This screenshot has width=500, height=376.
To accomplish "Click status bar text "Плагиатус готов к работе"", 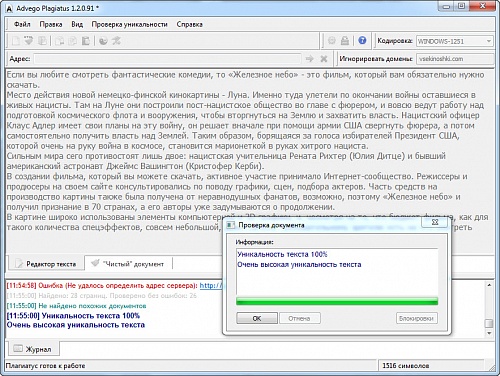I will [45, 366].
